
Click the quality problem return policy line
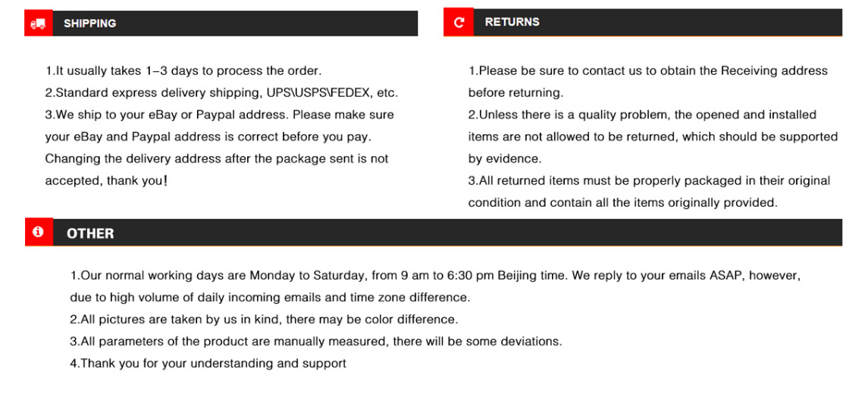click(x=641, y=115)
